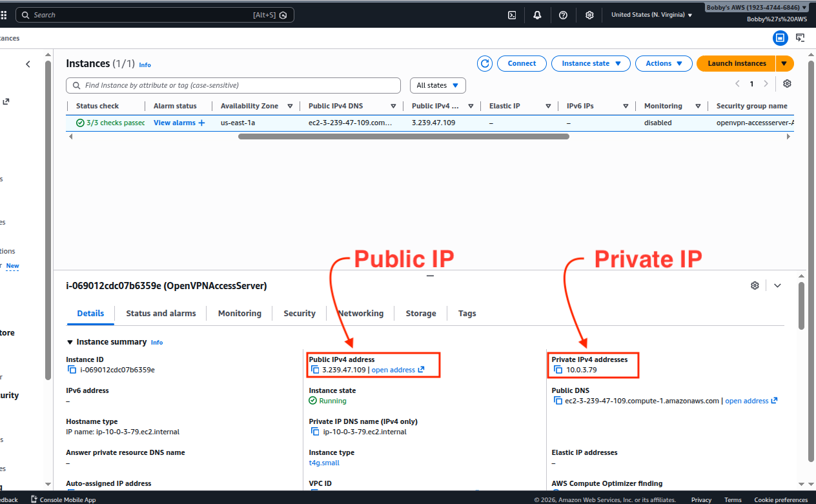Open the All states filter dropdown
This screenshot has width=816, height=504.
click(437, 85)
